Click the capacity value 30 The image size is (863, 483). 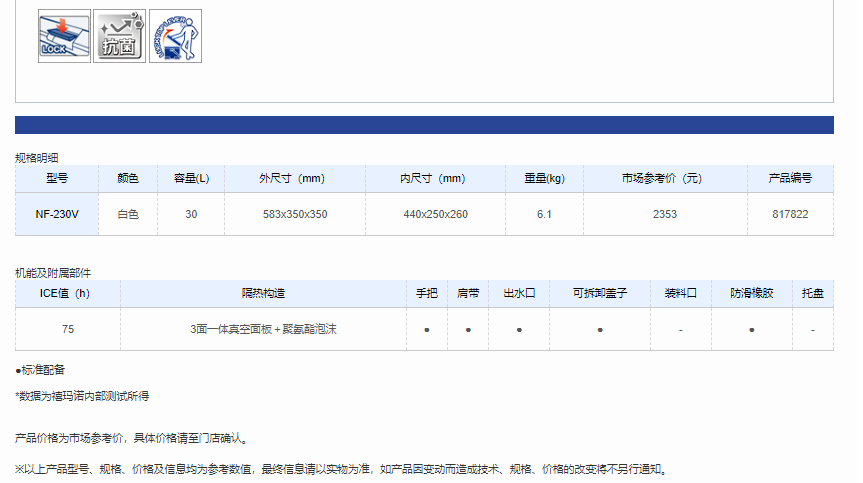[191, 214]
